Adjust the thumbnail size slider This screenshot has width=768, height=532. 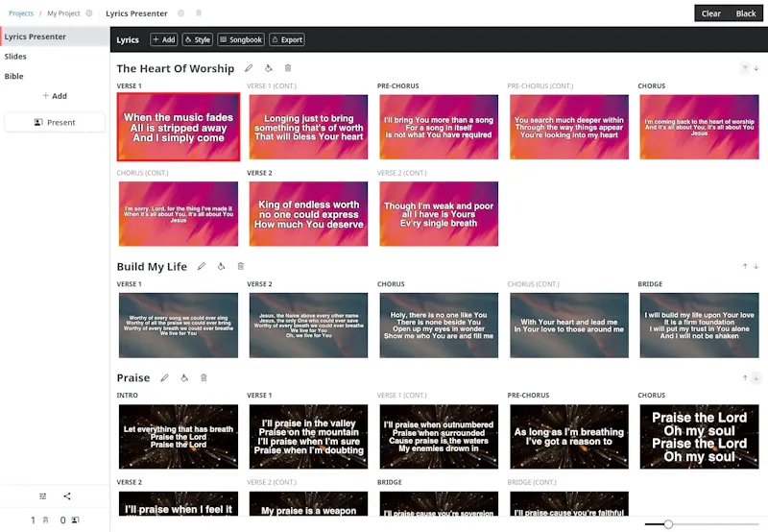(x=668, y=524)
